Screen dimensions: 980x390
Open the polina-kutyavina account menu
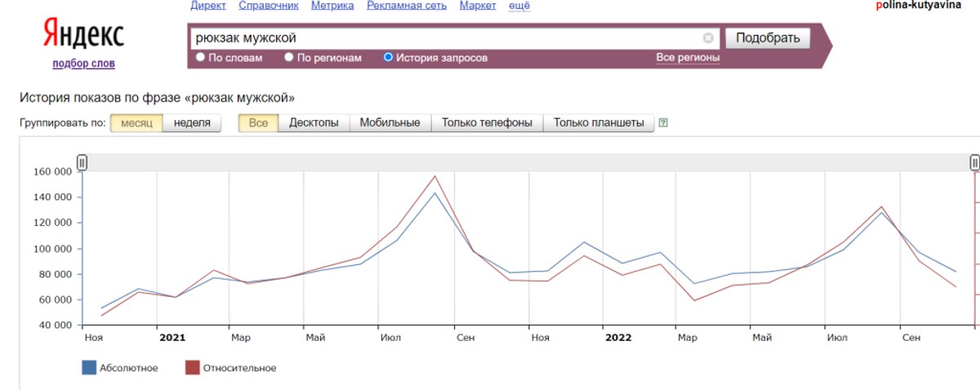tap(918, 5)
